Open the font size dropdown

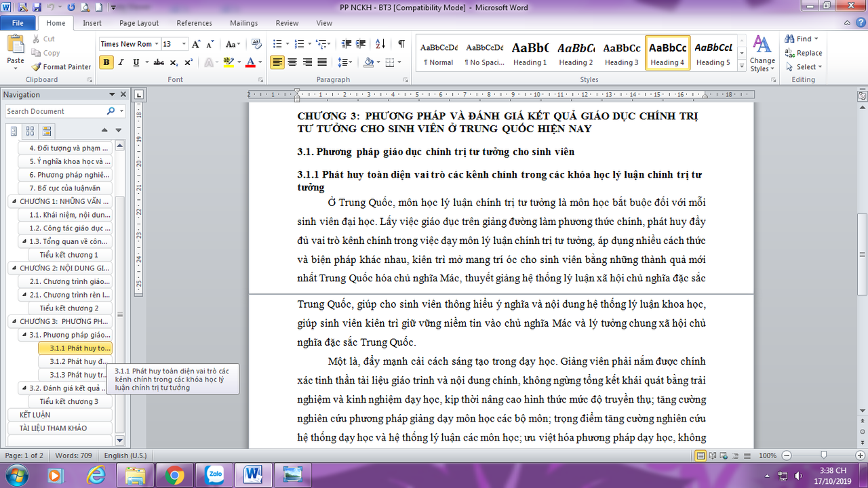[x=184, y=44]
